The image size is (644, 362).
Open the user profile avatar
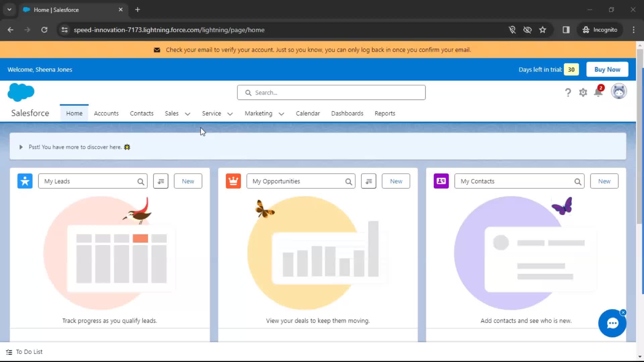pos(619,92)
